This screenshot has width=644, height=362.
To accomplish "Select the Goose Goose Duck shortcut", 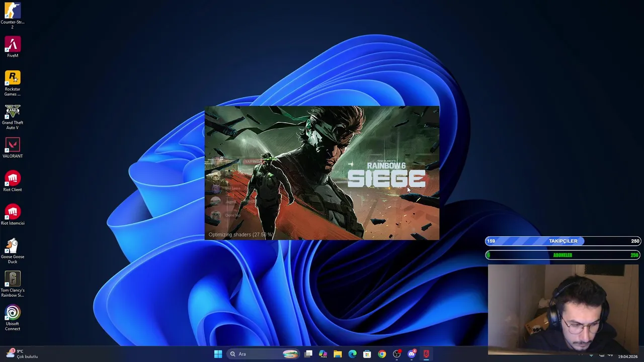I will click(13, 251).
